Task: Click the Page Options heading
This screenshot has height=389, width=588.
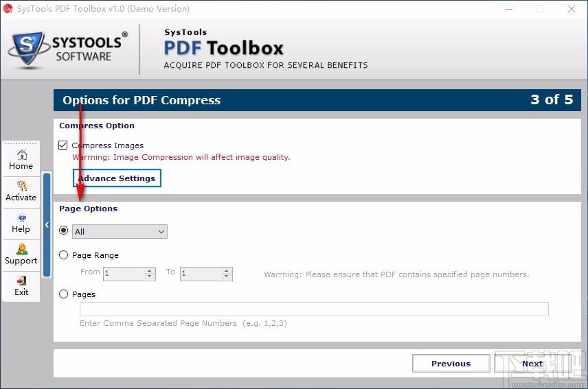Action: (88, 209)
